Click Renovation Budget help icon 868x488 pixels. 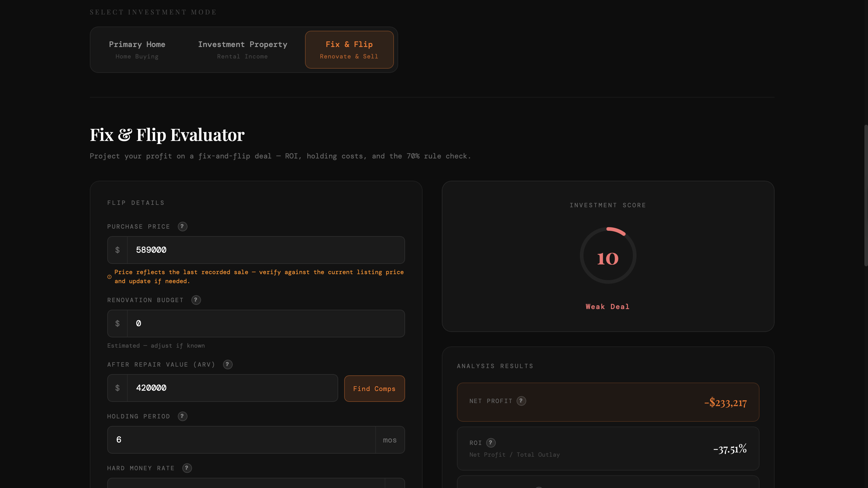pos(196,300)
